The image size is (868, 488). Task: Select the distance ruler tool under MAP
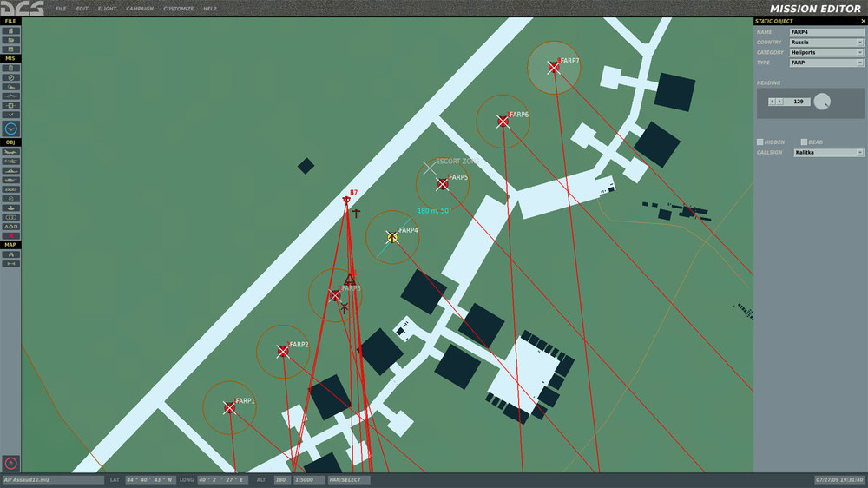[10, 264]
